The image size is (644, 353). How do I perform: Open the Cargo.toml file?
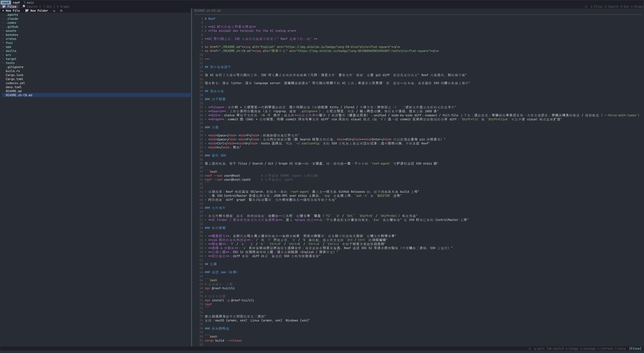click(14, 79)
